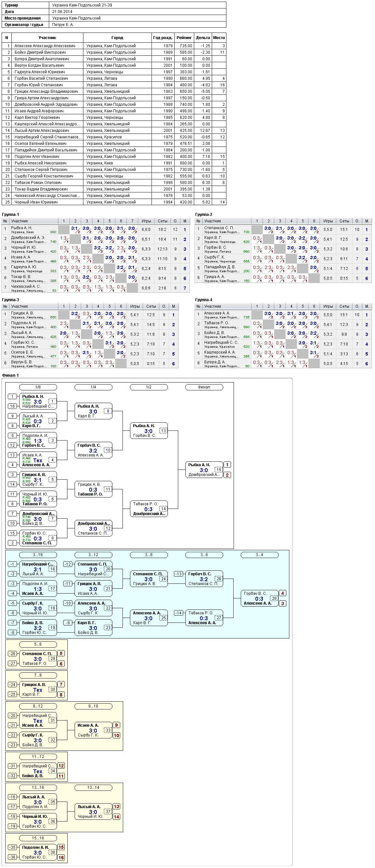375x868 pixels.
Task: Click the 'Место' column header
Action: coord(219,38)
